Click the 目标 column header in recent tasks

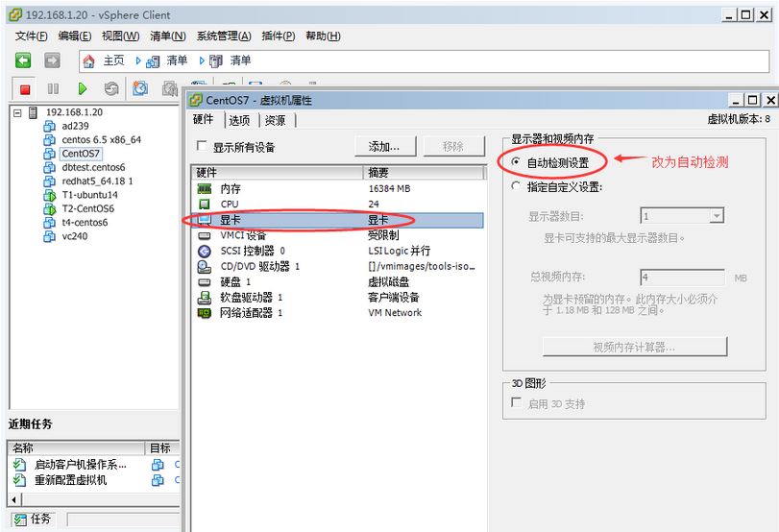point(162,448)
